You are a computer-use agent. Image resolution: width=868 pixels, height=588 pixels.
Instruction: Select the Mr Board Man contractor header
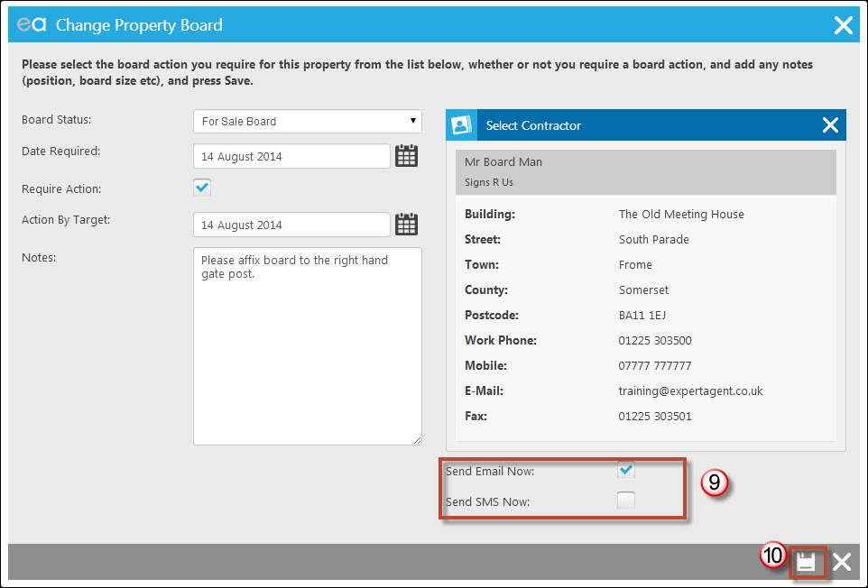pos(645,171)
